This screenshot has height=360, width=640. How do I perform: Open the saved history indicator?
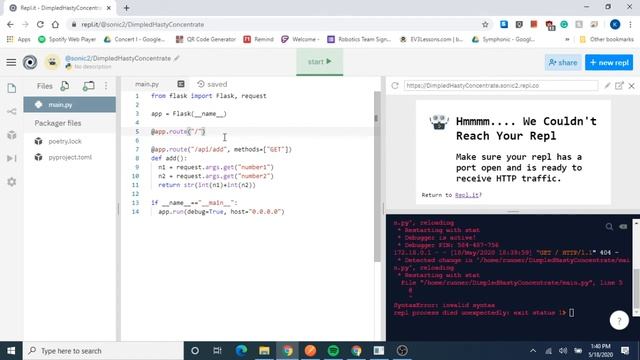[x=212, y=84]
